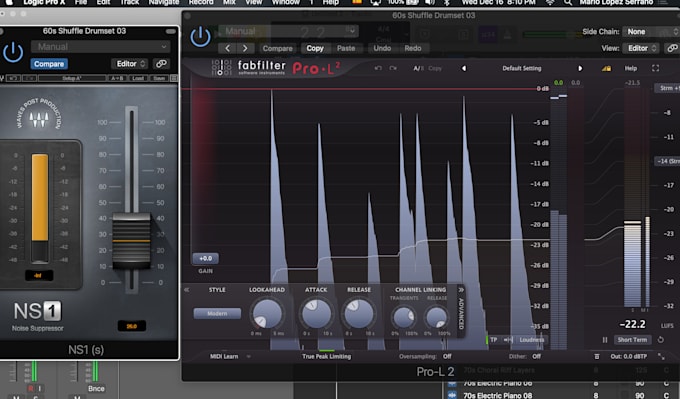Click the FabFilter Help button
The image size is (680, 399).
(x=631, y=68)
